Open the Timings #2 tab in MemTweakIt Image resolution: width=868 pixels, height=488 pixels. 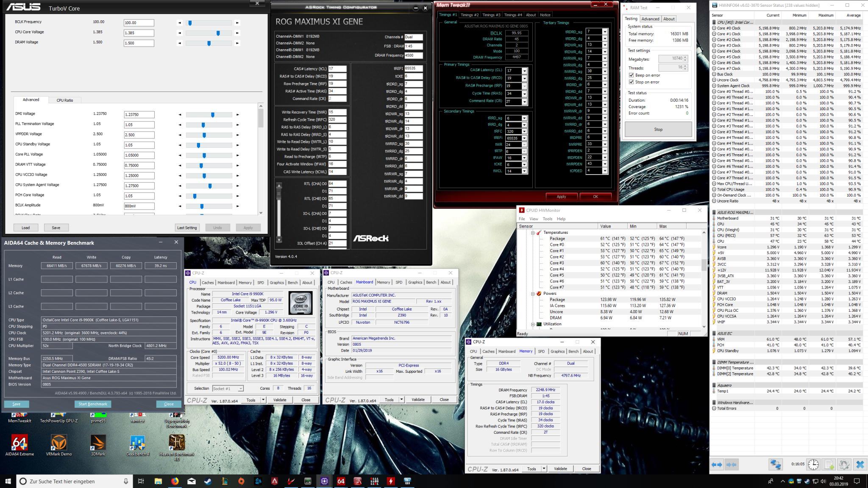pyautogui.click(x=470, y=15)
